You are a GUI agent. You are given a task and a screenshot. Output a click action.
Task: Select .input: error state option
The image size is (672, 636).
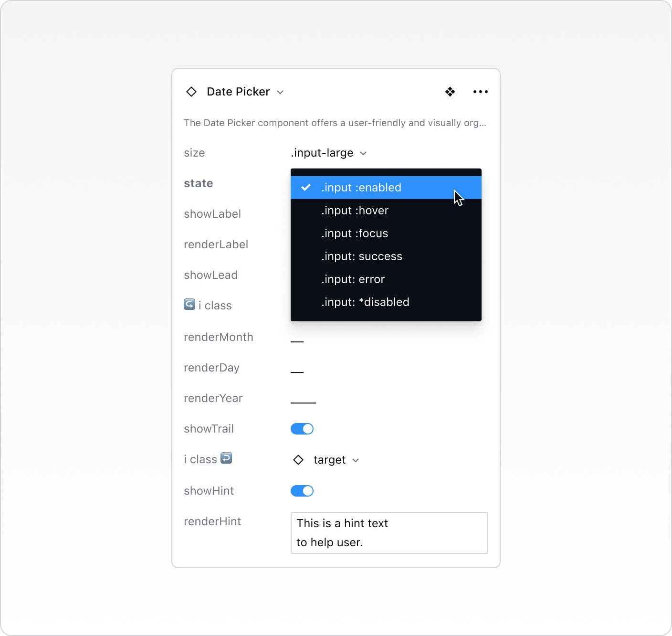(x=353, y=279)
